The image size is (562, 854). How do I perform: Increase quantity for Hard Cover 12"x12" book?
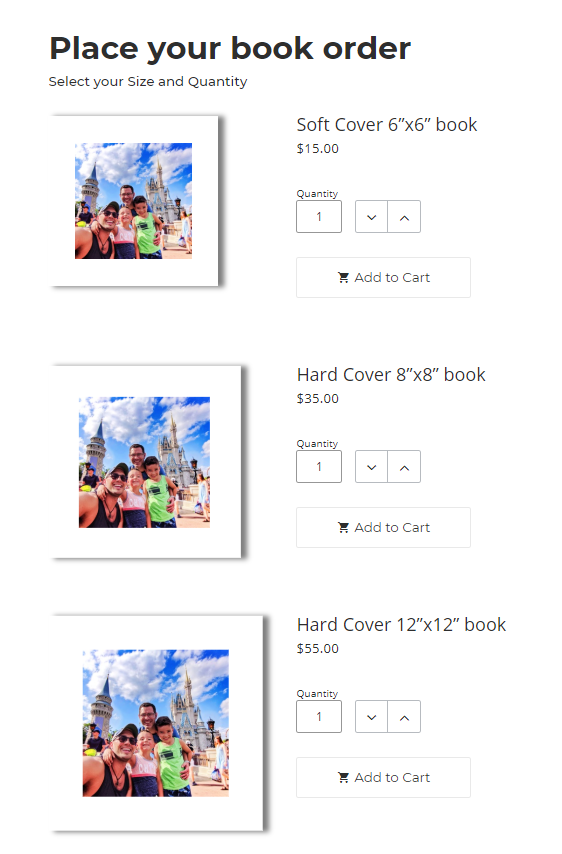pos(404,717)
